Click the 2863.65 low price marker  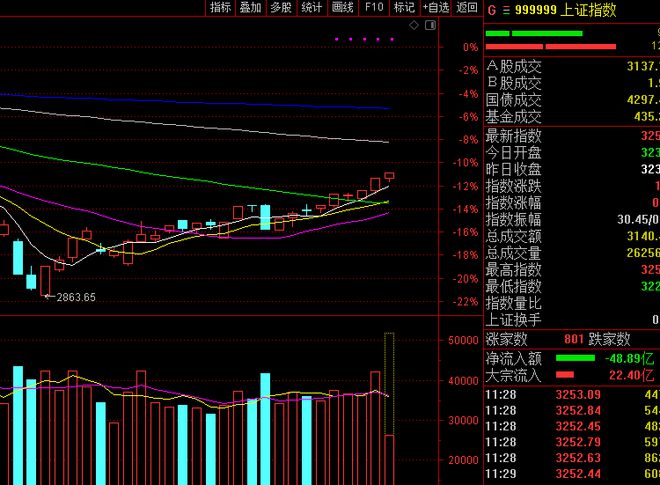pos(75,297)
